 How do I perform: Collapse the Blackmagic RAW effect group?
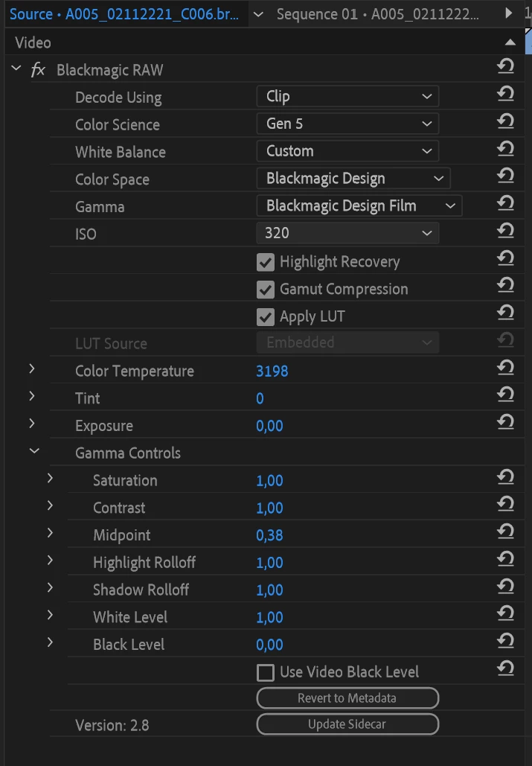click(16, 68)
